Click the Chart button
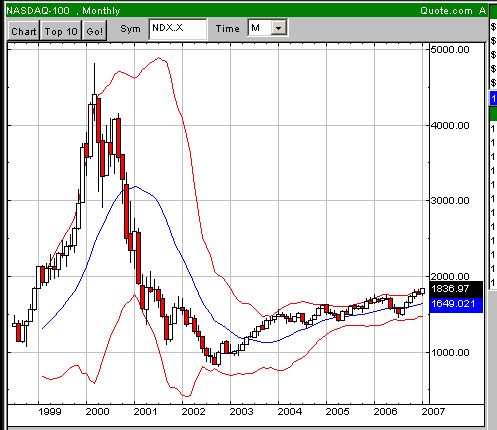Viewport: 497px width, 430px height. [23, 31]
